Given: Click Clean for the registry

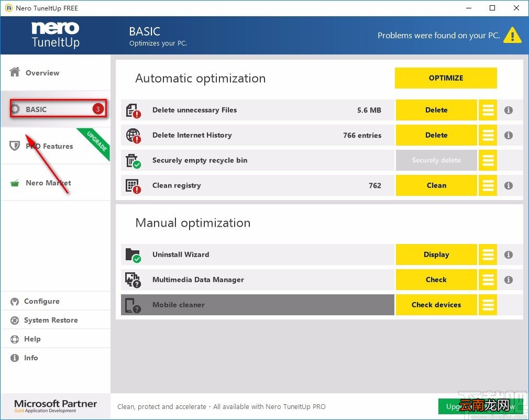Looking at the screenshot, I should click(x=436, y=185).
